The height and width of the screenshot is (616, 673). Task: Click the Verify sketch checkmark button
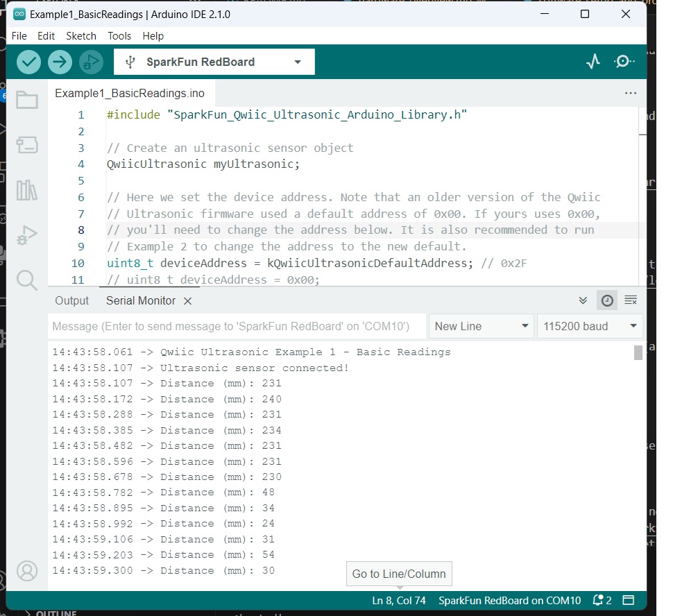28,62
